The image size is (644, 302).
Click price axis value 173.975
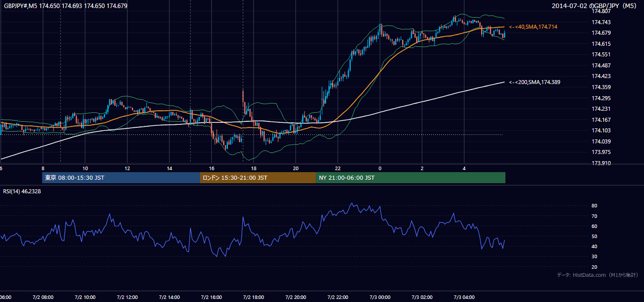pyautogui.click(x=601, y=152)
